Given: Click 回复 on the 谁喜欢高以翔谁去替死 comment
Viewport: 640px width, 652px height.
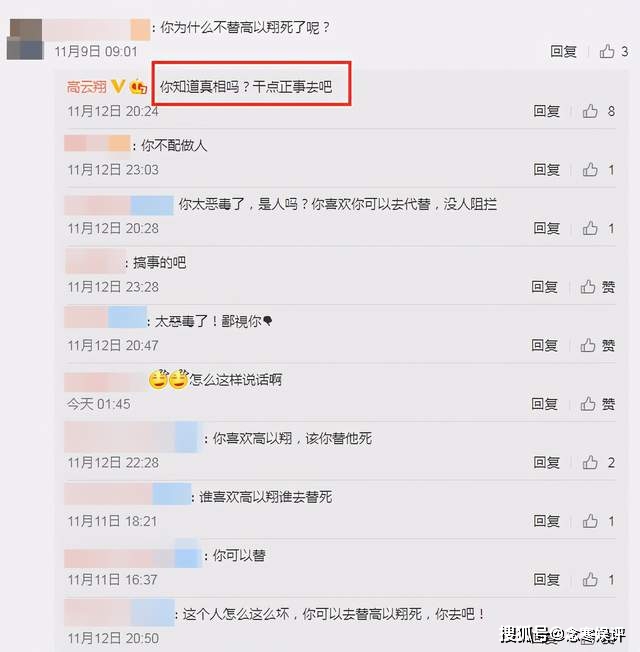Looking at the screenshot, I should point(547,521).
